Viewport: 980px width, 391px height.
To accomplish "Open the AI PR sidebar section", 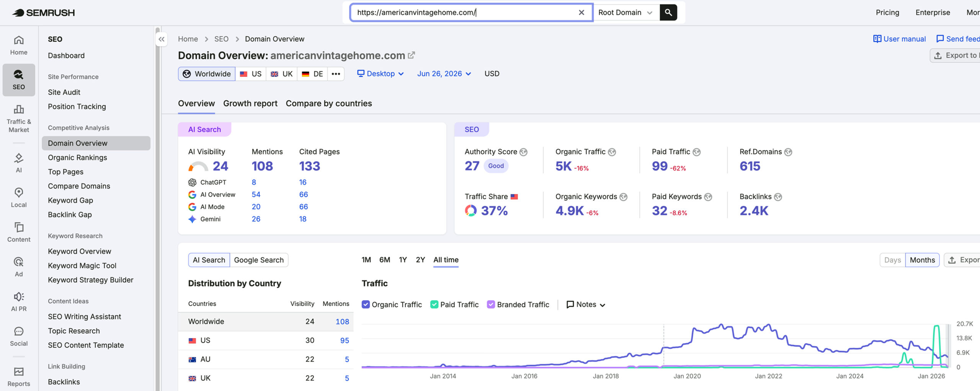I will 19,302.
